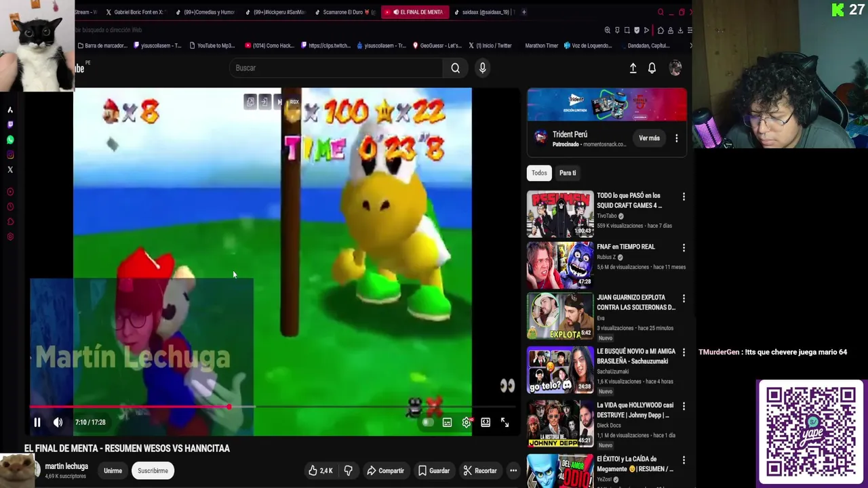
Task: Switch to Gabriel Boric Font en X tab
Action: click(x=135, y=12)
